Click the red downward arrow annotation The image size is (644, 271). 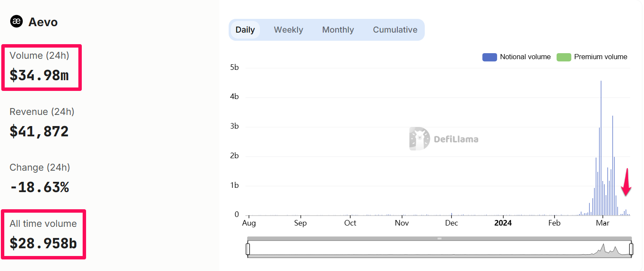[x=626, y=182]
